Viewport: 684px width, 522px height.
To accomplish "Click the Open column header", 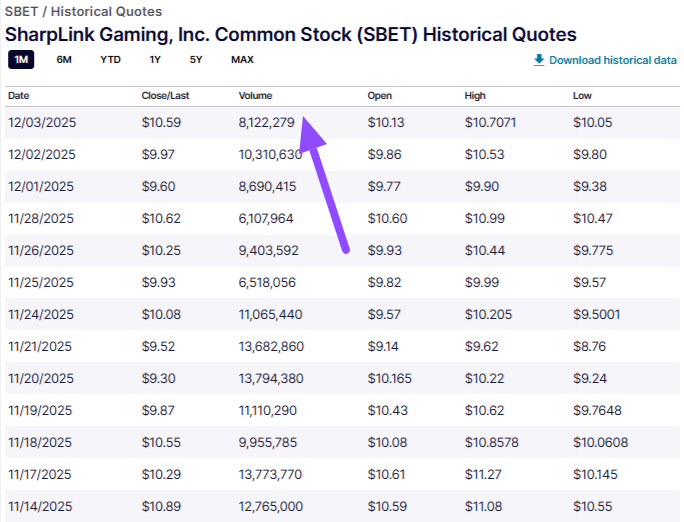I will pyautogui.click(x=380, y=96).
